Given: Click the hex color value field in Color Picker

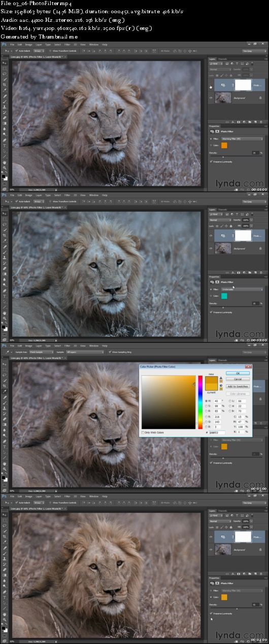Looking at the screenshot, I should (217, 433).
